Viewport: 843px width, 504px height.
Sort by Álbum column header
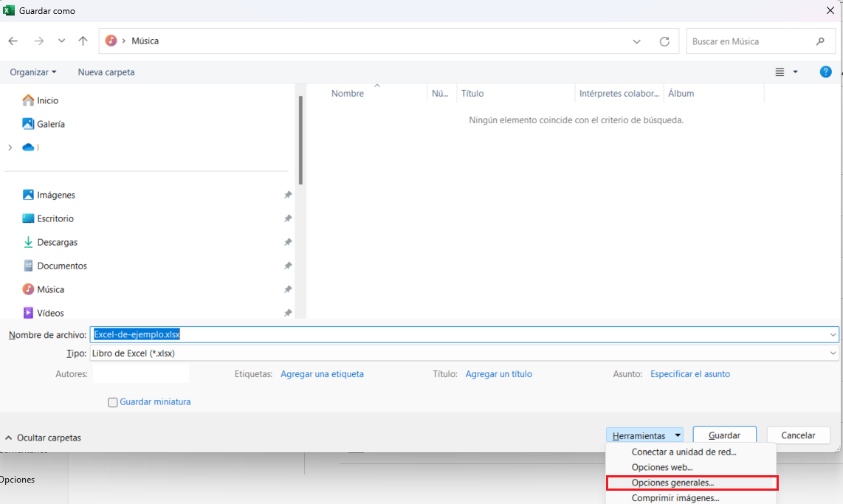(x=681, y=94)
